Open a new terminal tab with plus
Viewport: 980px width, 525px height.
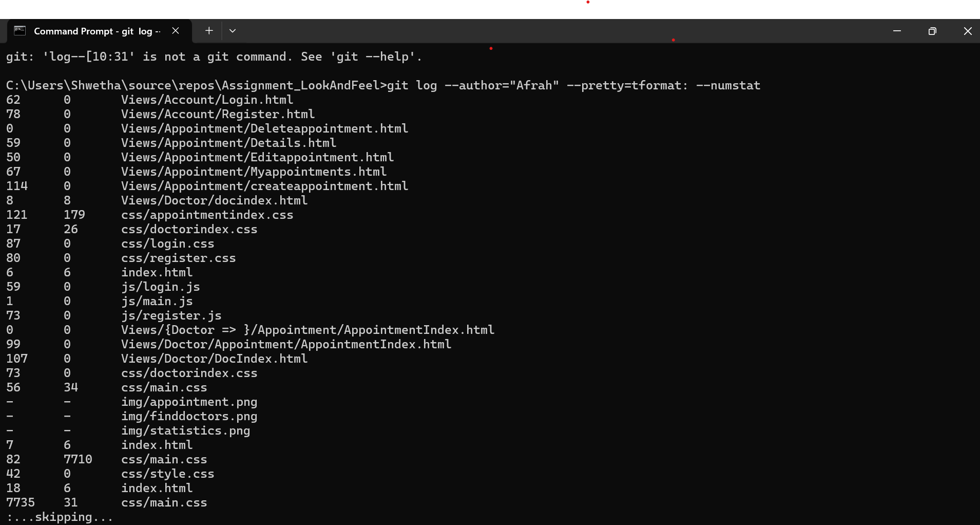point(209,31)
